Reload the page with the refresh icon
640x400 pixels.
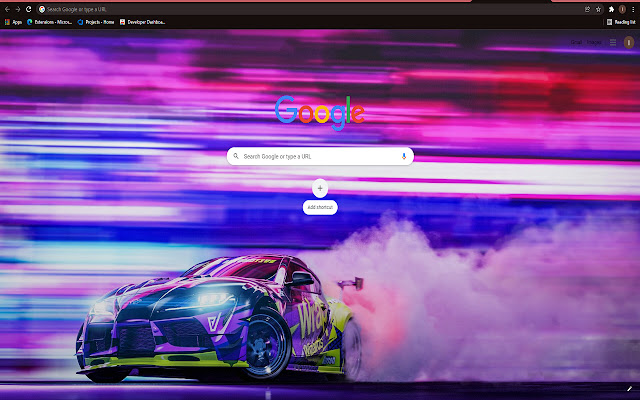point(29,9)
